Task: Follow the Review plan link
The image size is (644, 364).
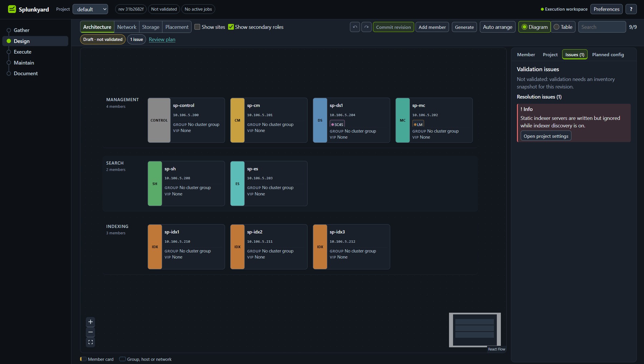Action: click(162, 39)
